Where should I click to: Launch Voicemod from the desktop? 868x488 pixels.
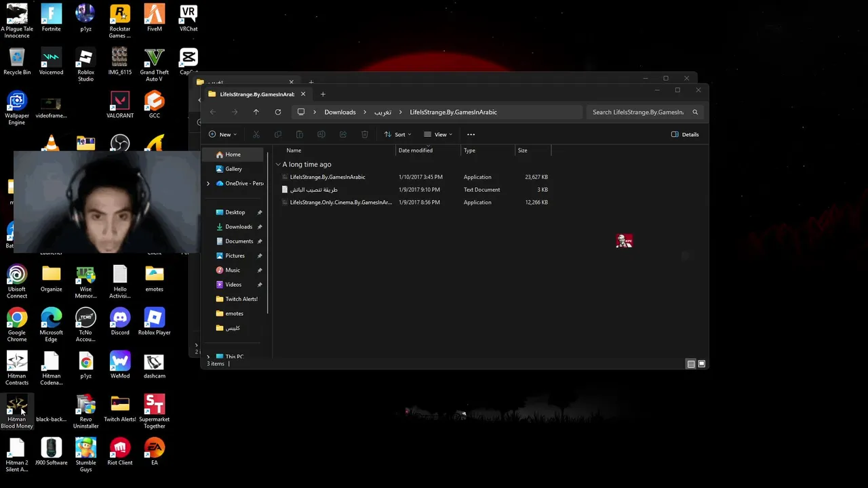(x=51, y=62)
